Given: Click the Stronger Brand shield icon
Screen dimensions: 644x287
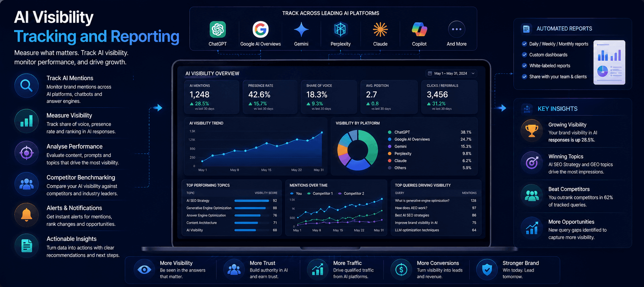Looking at the screenshot, I should tap(487, 270).
